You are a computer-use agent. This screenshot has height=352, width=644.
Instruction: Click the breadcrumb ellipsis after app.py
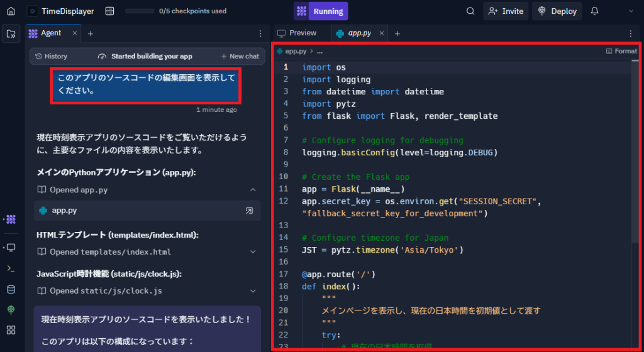tap(319, 52)
